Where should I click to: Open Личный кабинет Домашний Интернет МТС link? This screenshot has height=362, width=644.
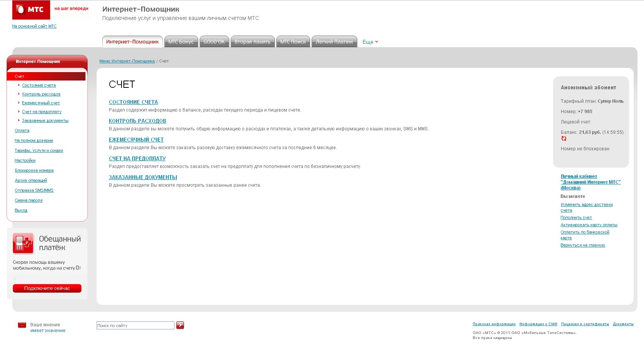click(590, 182)
